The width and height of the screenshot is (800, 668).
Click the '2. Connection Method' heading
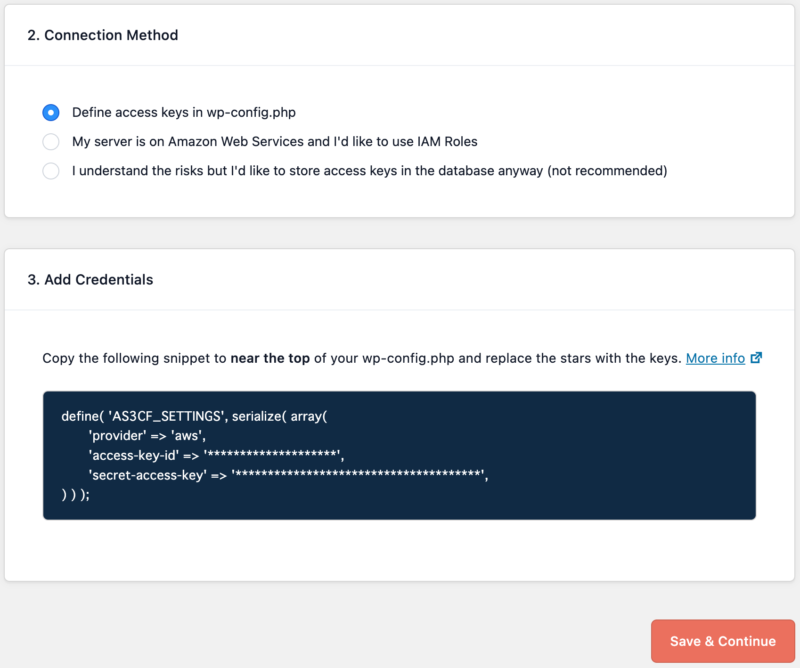103,35
